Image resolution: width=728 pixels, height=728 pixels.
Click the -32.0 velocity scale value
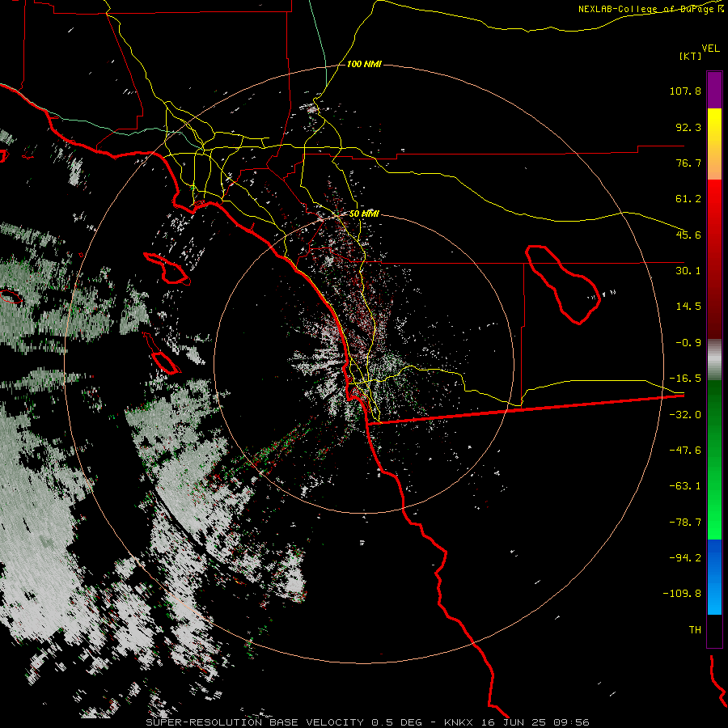click(x=685, y=415)
